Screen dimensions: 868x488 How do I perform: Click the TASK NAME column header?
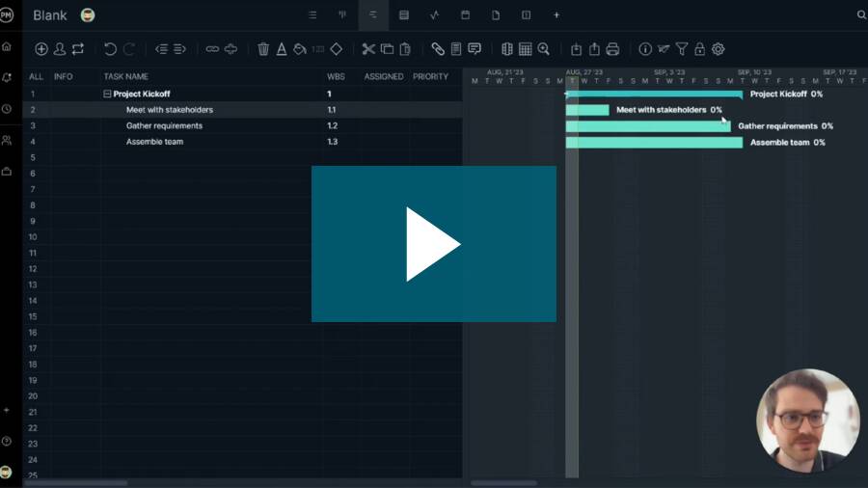[x=125, y=76]
